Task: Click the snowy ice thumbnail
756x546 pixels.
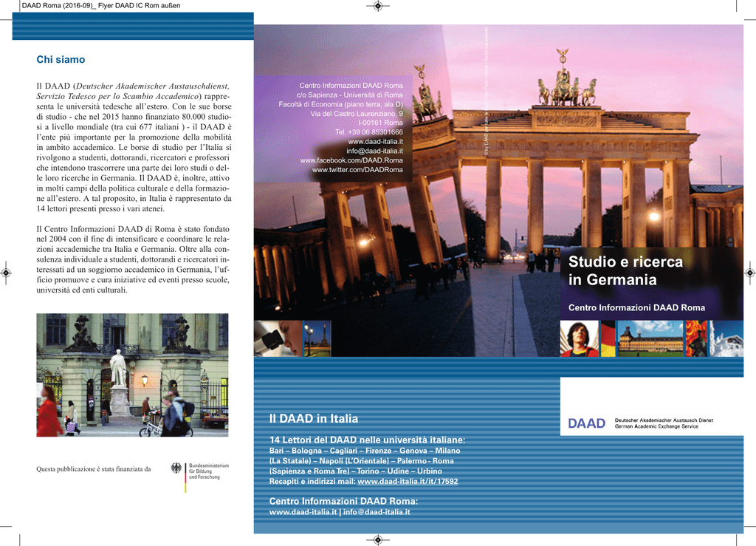Action: pos(726,338)
